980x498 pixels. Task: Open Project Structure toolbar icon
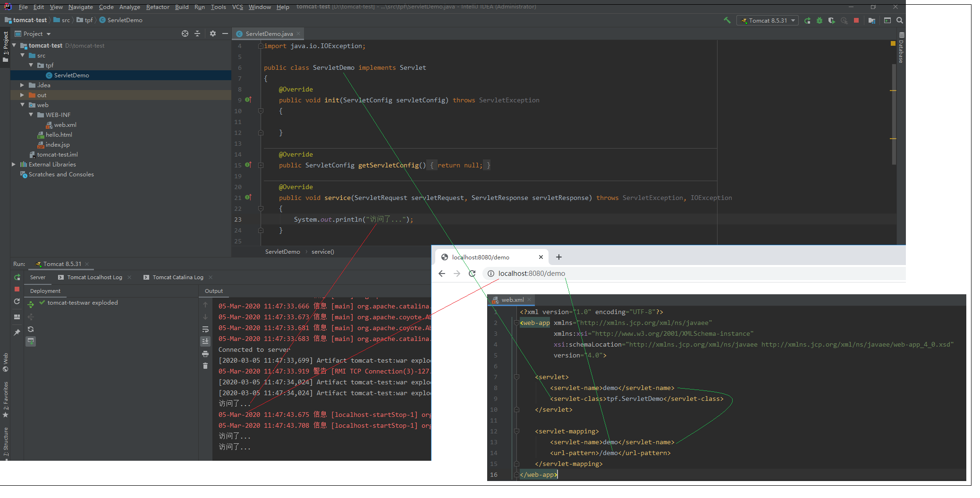(x=872, y=20)
